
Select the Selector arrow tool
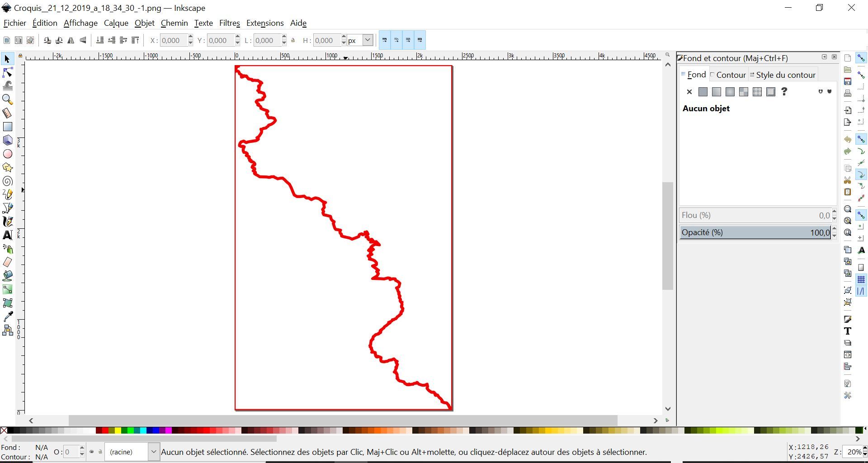point(7,59)
